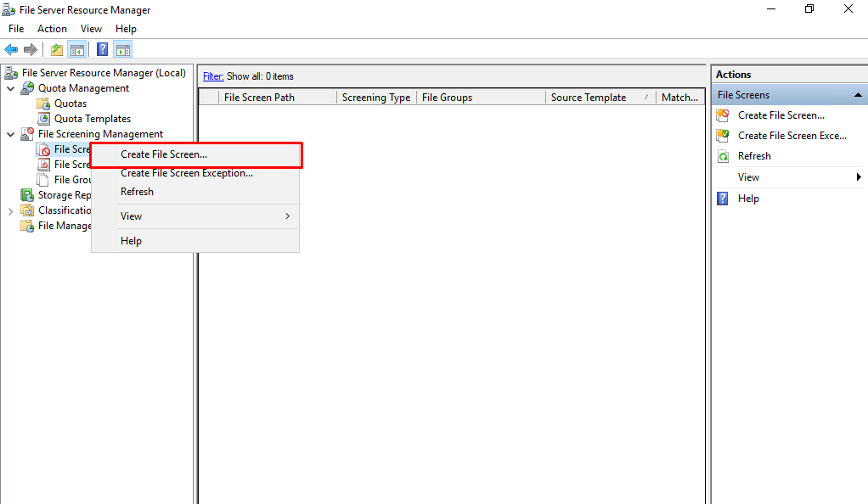Viewport: 868px width, 504px height.
Task: Open Help from the blue question-mark toolbar icon
Action: point(103,50)
